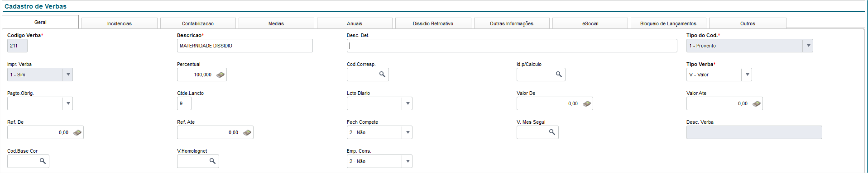Screen dimensions: 868x173
Task: Open lookup magnifier for V. Mes Segui
Action: [552, 132]
